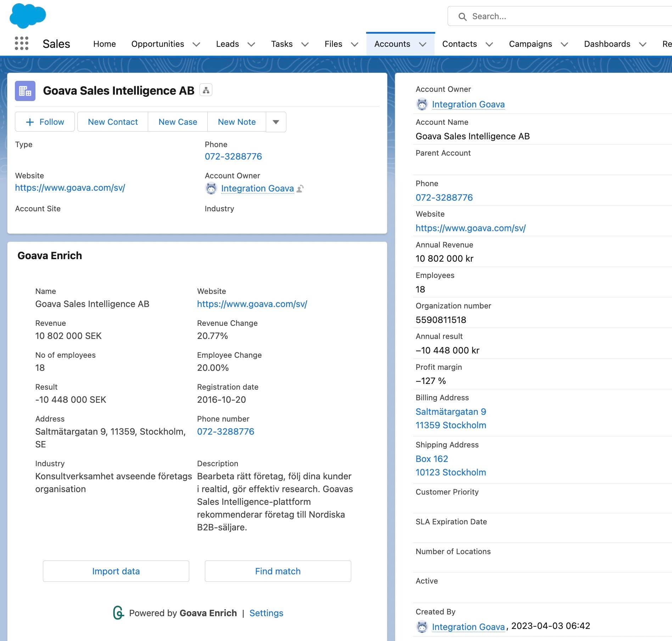Open website link in right details panel
This screenshot has width=672, height=641.
tap(471, 228)
